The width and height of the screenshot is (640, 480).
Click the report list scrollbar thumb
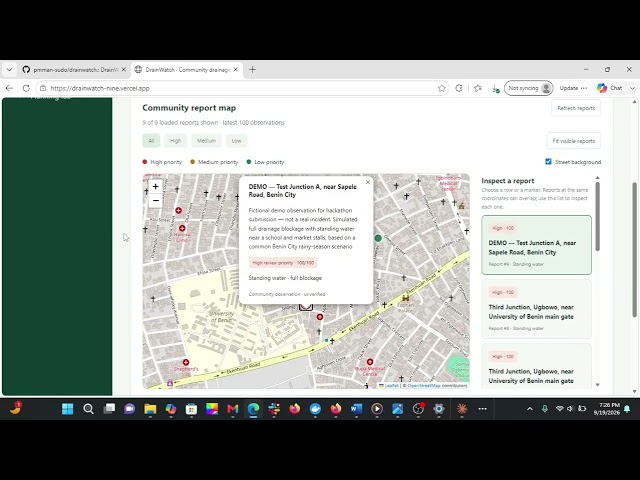pyautogui.click(x=598, y=216)
